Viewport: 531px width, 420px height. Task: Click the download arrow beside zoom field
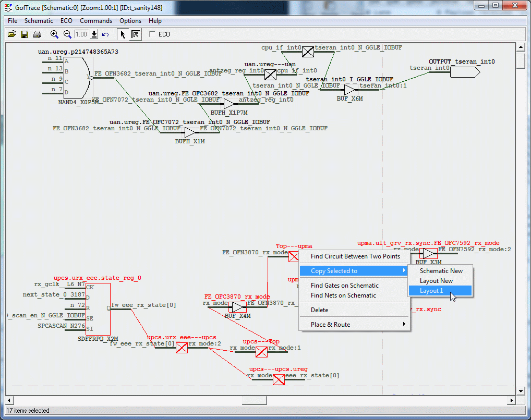coord(94,34)
